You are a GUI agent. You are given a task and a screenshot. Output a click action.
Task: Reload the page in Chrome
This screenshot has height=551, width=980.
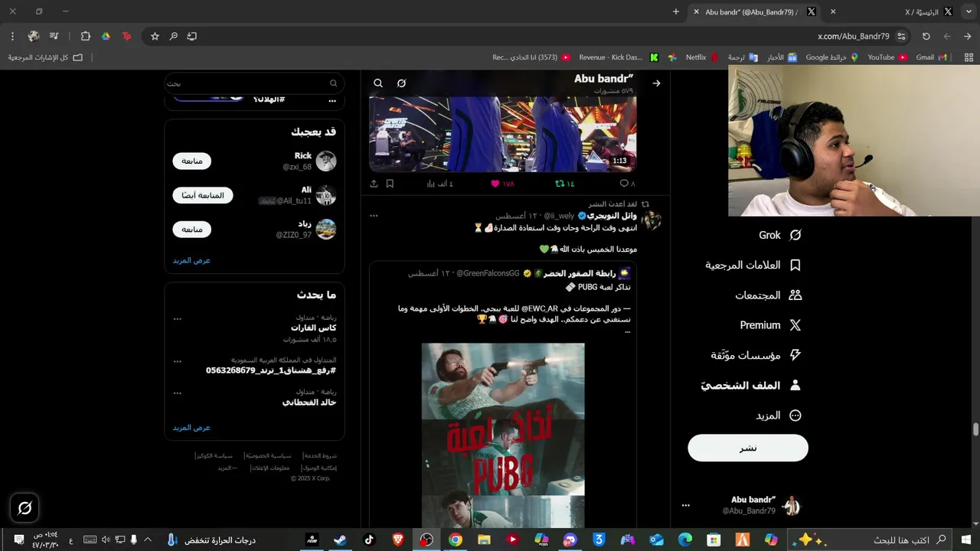pos(926,36)
